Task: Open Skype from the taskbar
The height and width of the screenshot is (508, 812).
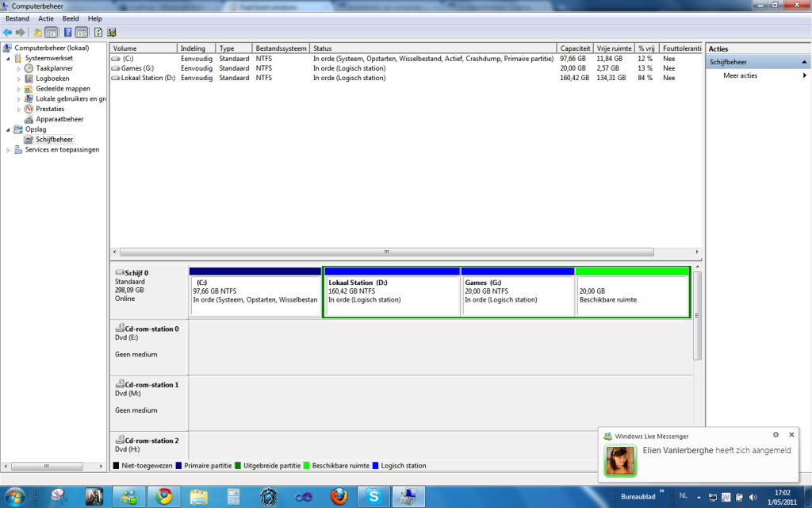Action: pos(373,497)
